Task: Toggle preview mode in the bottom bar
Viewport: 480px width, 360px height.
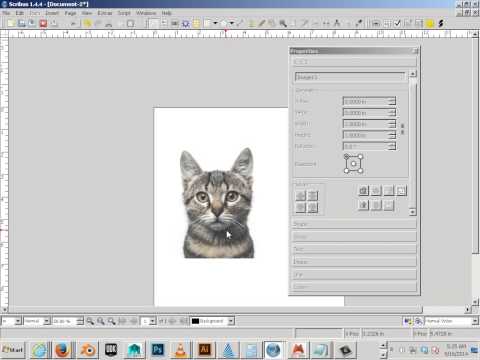Action: (419, 321)
